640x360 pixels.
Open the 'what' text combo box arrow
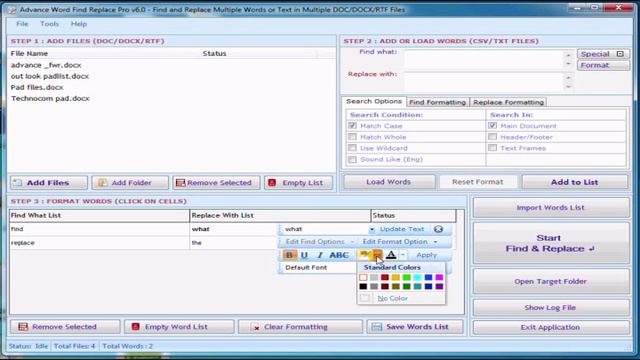(371, 229)
